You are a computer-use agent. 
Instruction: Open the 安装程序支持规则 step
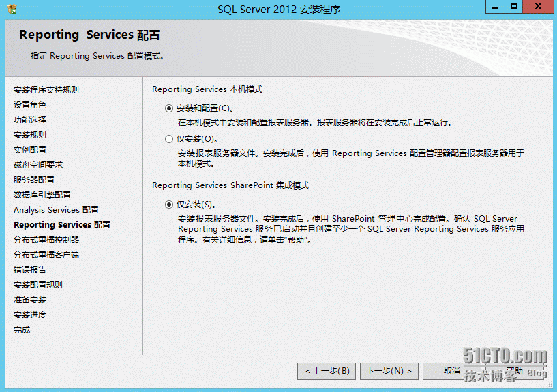[x=46, y=90]
